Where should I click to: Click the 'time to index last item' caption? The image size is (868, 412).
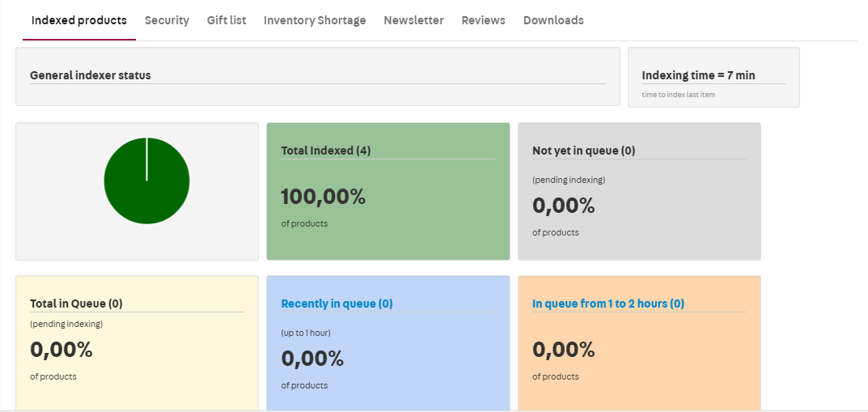pyautogui.click(x=678, y=95)
